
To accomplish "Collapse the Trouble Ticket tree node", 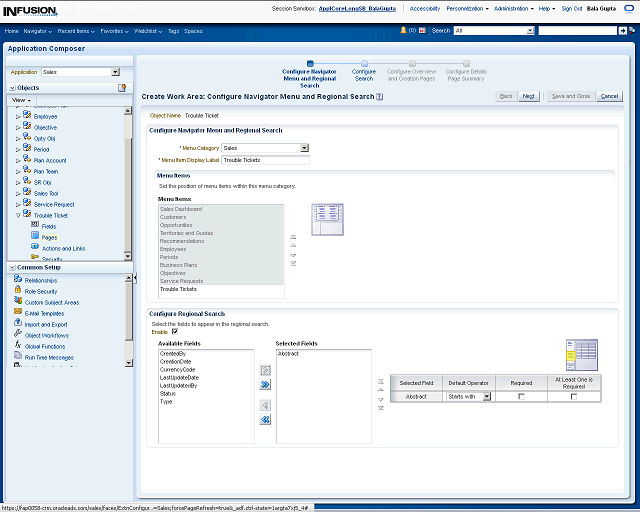I will tap(17, 215).
